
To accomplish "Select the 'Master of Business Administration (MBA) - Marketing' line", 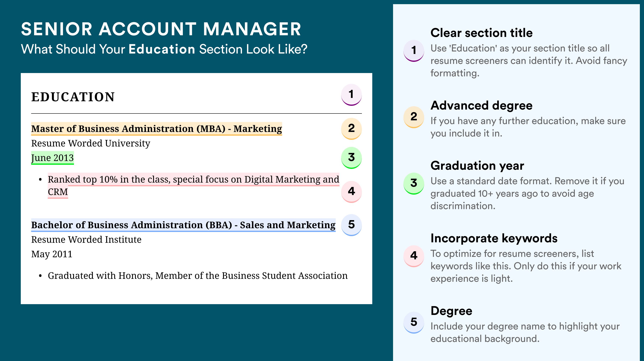I will pos(156,129).
